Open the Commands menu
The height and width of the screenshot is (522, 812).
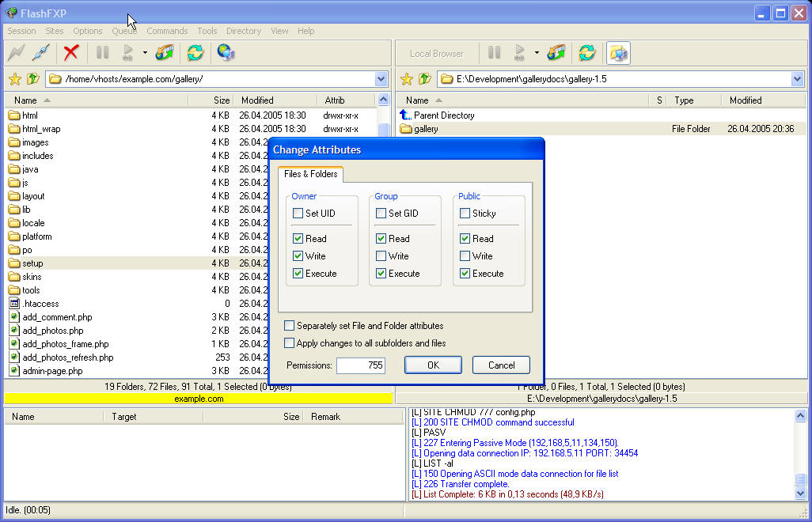point(167,31)
